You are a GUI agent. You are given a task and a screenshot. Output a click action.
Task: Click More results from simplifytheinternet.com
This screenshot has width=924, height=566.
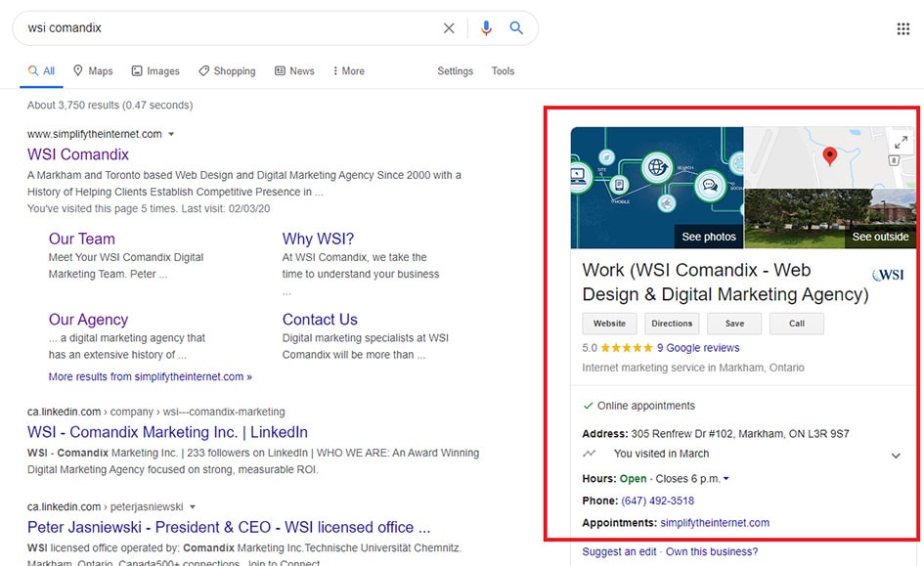(x=151, y=376)
